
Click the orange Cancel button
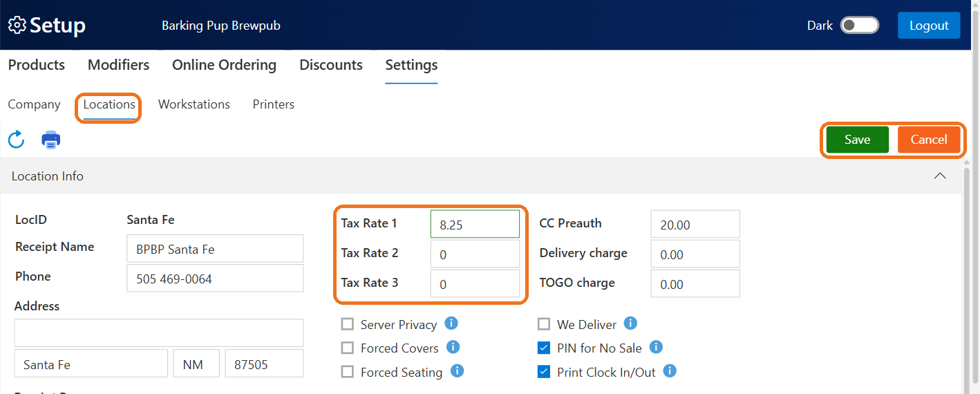(929, 140)
